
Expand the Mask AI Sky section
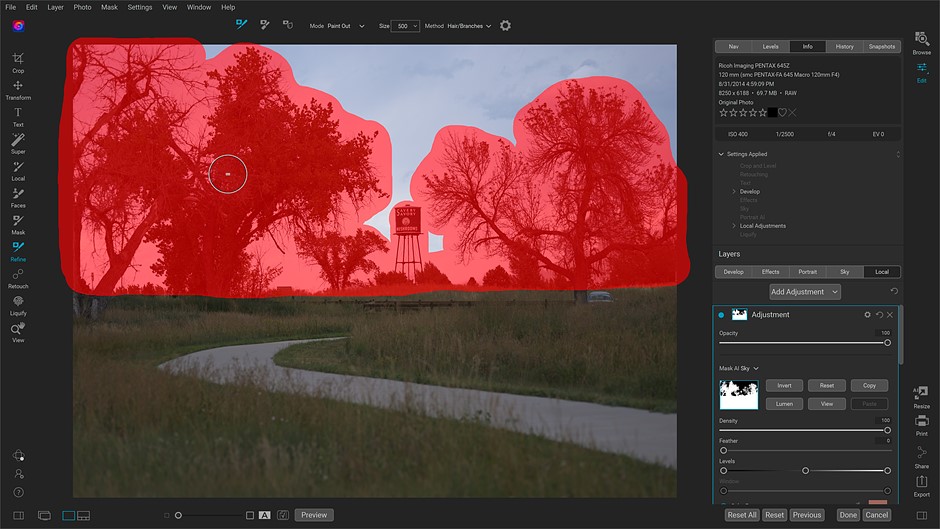[756, 368]
